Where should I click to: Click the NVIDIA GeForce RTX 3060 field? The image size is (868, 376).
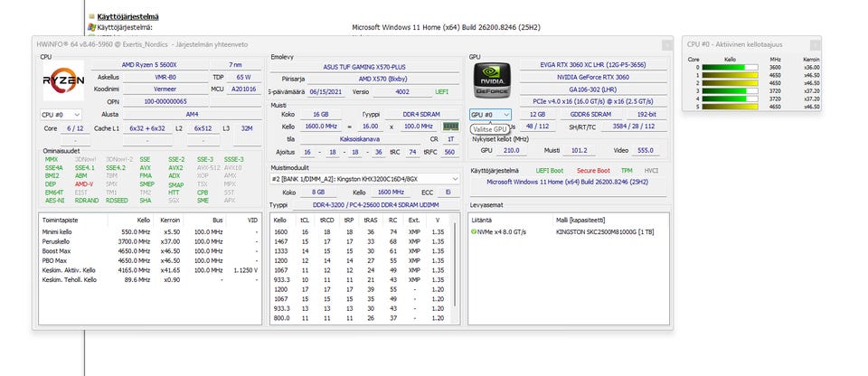pyautogui.click(x=593, y=78)
